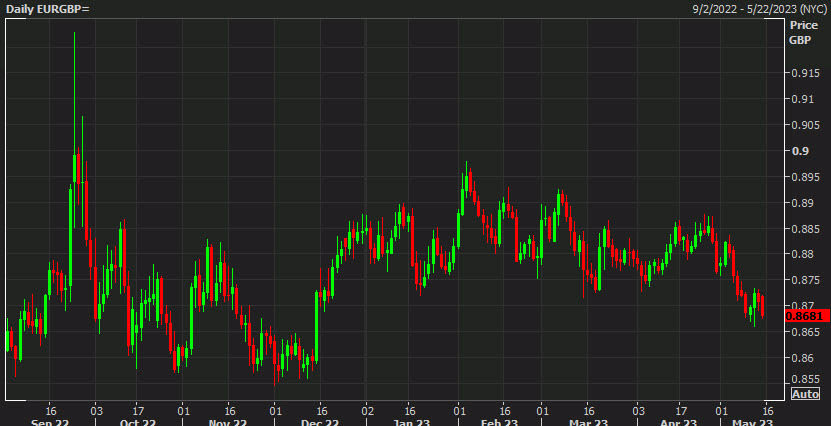Click the tall September spike candle near 0.92

tap(75, 130)
